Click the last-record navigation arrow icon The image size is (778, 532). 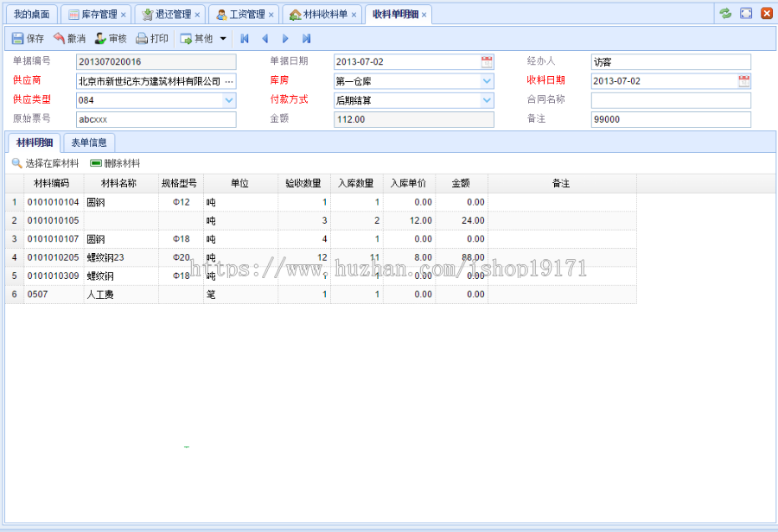click(305, 37)
